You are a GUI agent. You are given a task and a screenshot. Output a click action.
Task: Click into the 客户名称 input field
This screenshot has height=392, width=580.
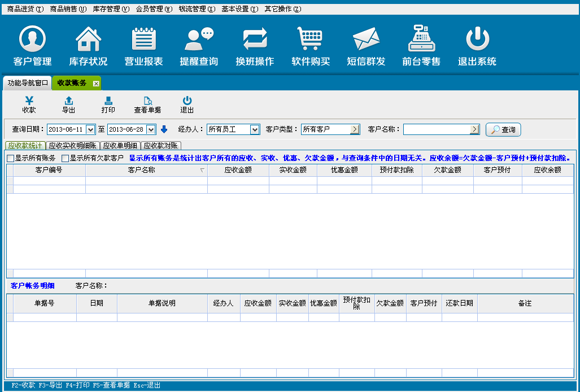437,129
